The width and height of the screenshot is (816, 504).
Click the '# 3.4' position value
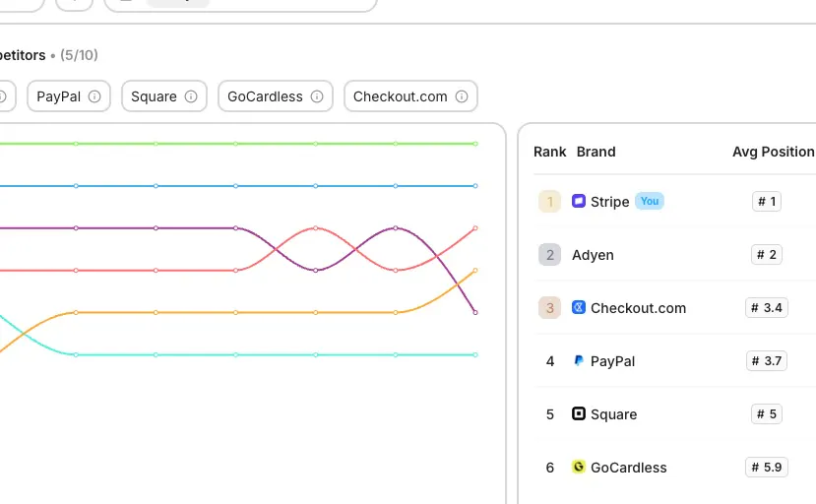coord(767,308)
